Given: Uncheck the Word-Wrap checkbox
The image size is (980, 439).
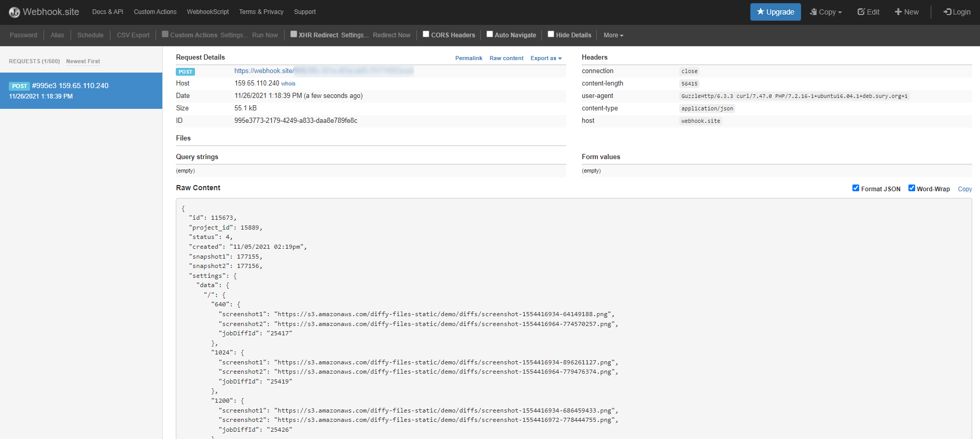Looking at the screenshot, I should coord(912,188).
